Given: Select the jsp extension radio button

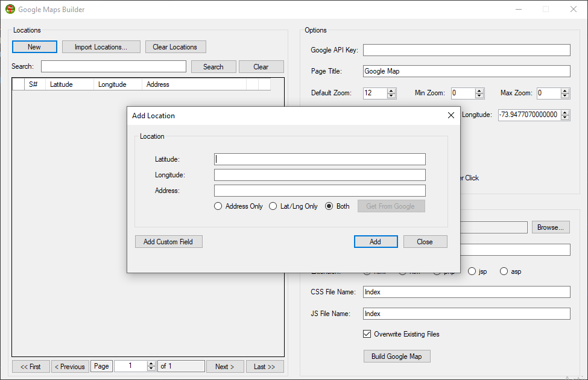Looking at the screenshot, I should pos(471,271).
